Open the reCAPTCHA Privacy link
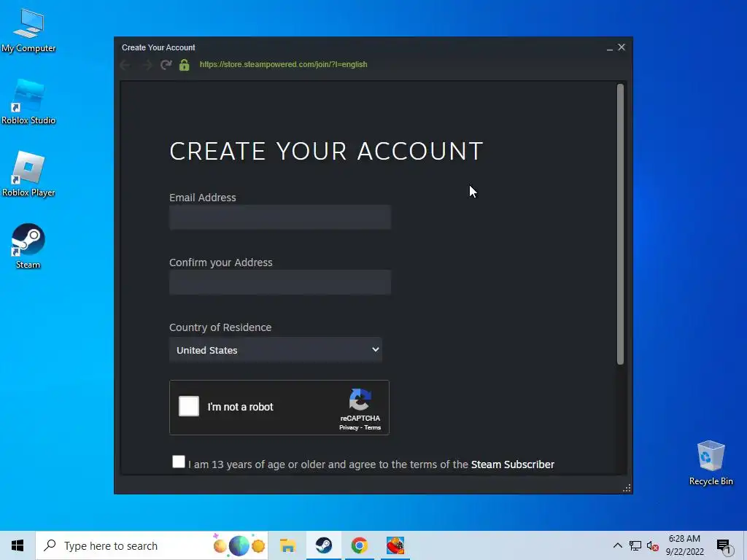The image size is (747, 560). pyautogui.click(x=349, y=427)
